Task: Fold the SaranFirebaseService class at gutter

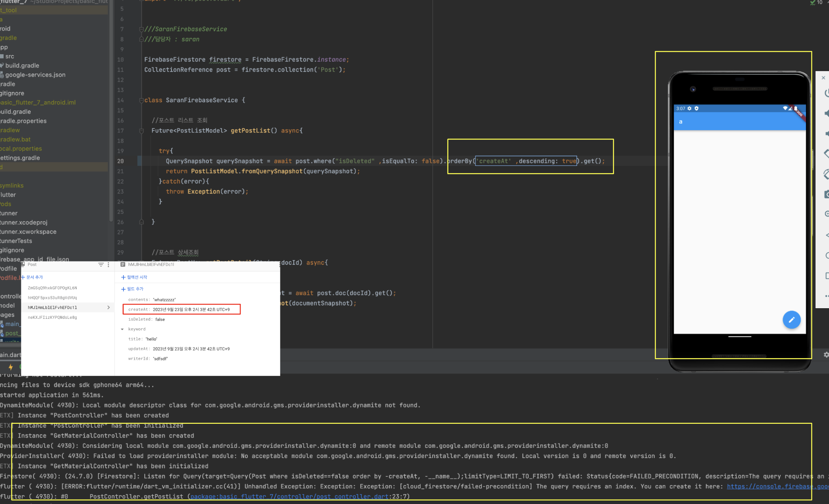Action: click(142, 100)
